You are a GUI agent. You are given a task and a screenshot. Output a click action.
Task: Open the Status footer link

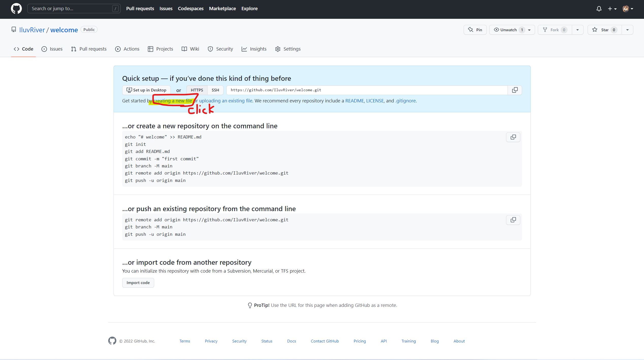[x=267, y=341]
